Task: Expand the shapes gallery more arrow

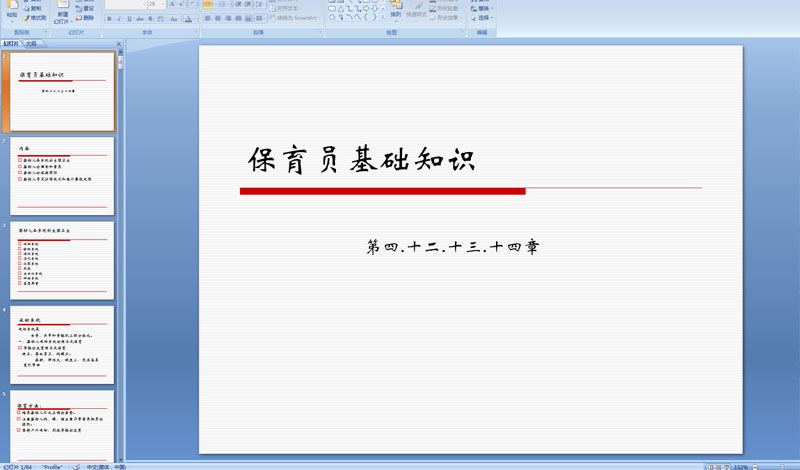Action: click(383, 17)
